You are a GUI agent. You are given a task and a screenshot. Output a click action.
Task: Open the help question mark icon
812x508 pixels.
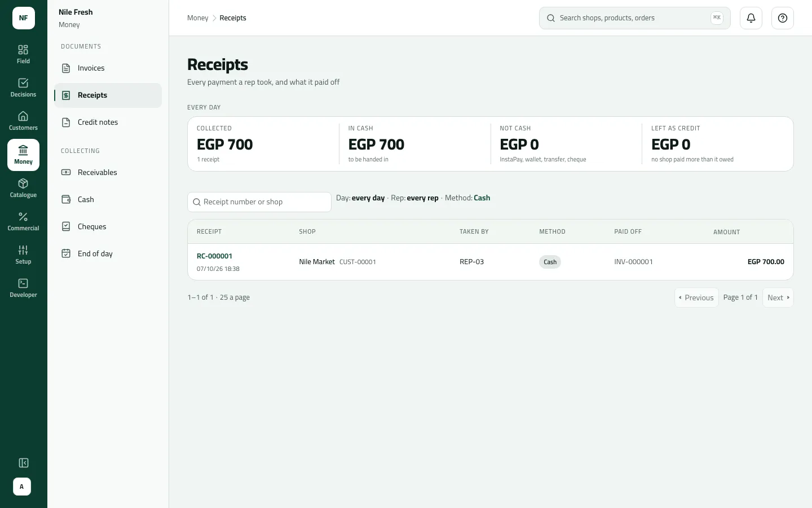pos(783,18)
